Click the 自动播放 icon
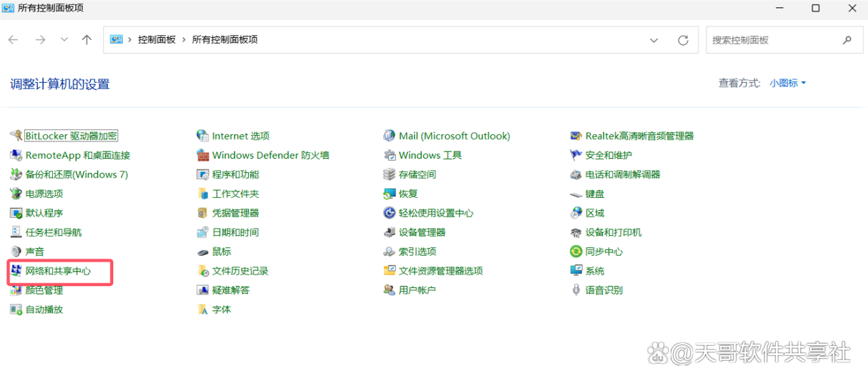 [16, 309]
